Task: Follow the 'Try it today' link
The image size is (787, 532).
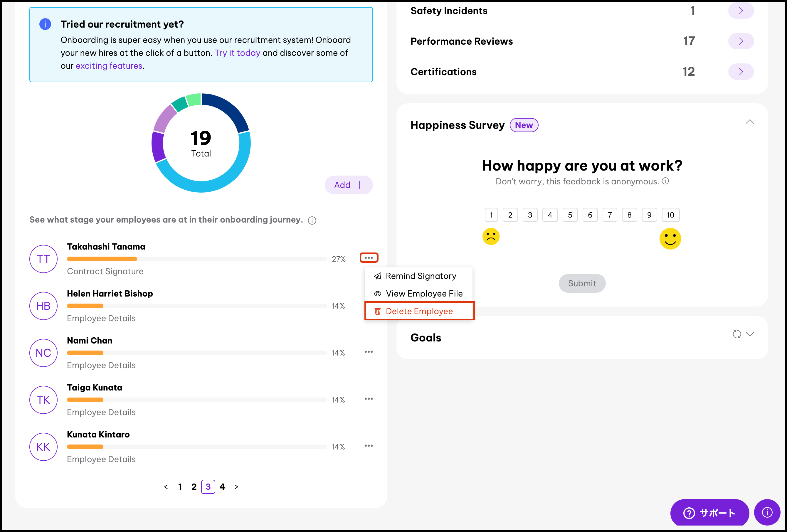Action: (x=237, y=53)
